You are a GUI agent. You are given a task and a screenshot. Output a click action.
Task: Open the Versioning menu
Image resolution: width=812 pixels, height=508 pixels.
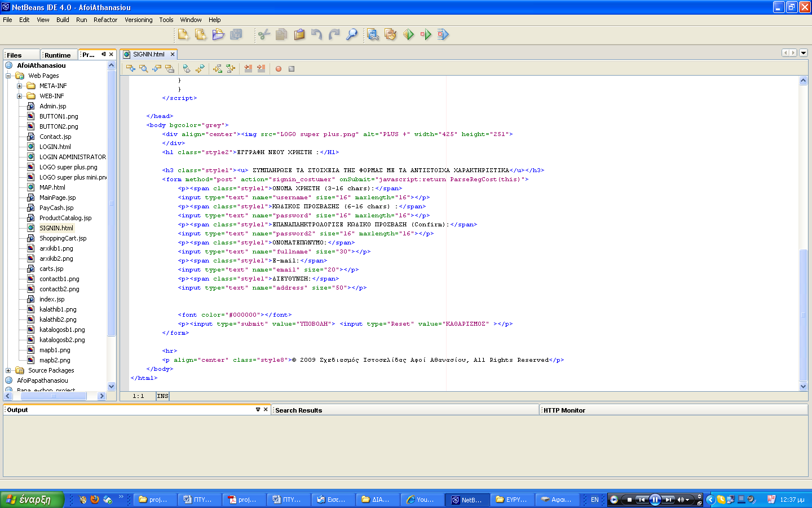pyautogui.click(x=139, y=20)
